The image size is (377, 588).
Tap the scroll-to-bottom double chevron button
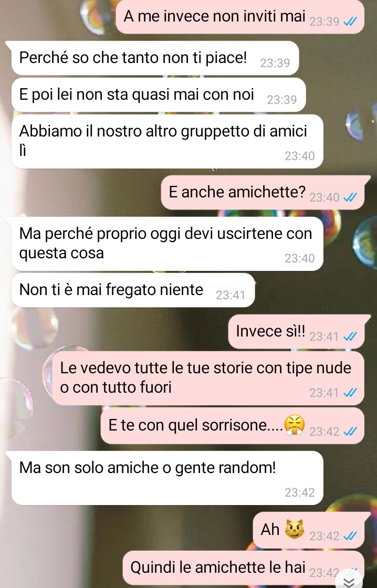(x=349, y=581)
